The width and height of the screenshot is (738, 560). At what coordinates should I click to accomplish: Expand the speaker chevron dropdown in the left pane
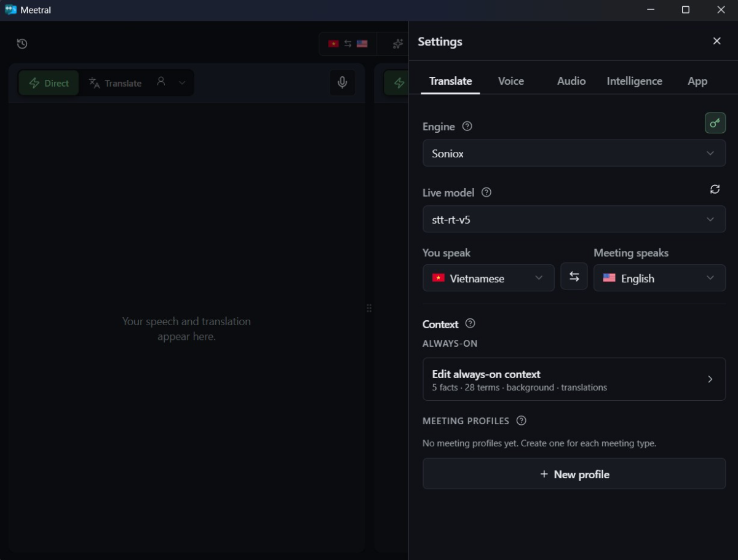coord(182,83)
